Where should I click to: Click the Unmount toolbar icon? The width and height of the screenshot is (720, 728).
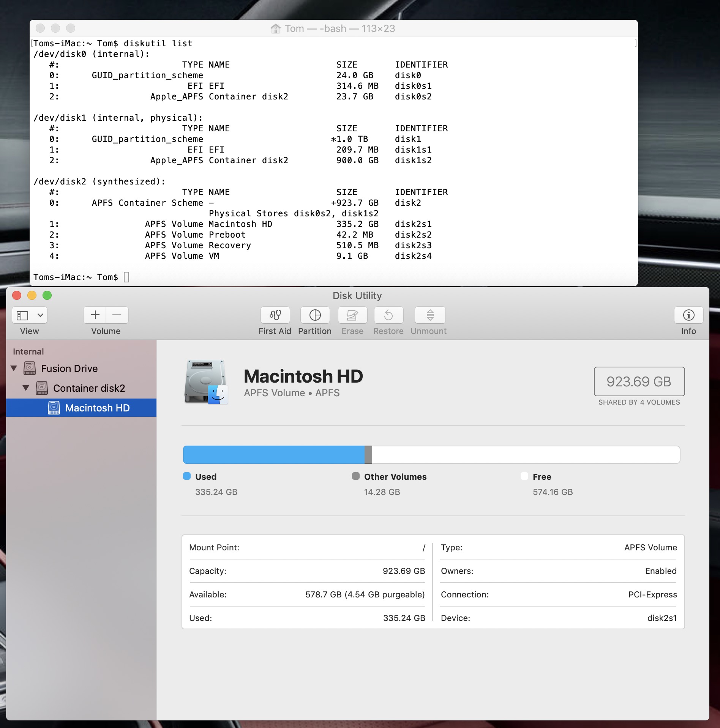click(x=430, y=315)
